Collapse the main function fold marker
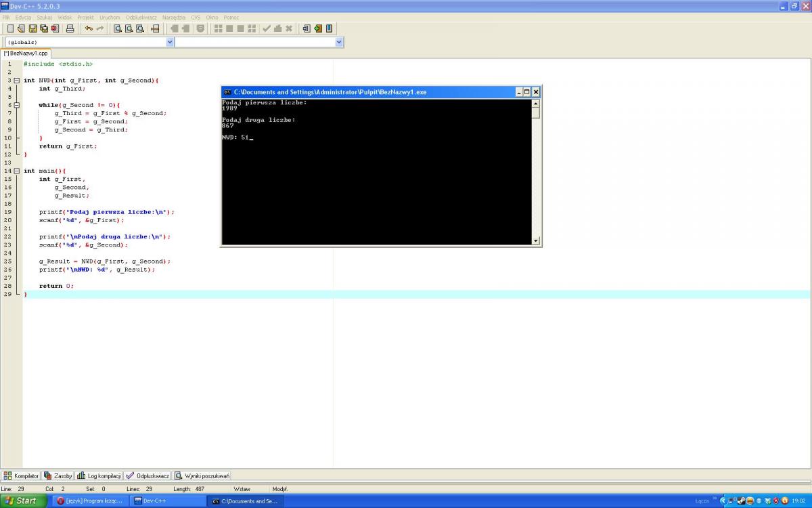 pos(17,171)
